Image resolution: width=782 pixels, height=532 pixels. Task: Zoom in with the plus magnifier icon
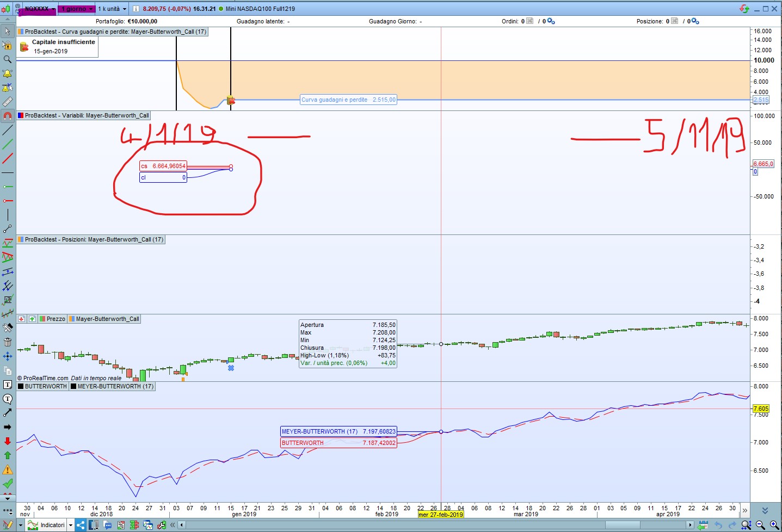coord(774,525)
